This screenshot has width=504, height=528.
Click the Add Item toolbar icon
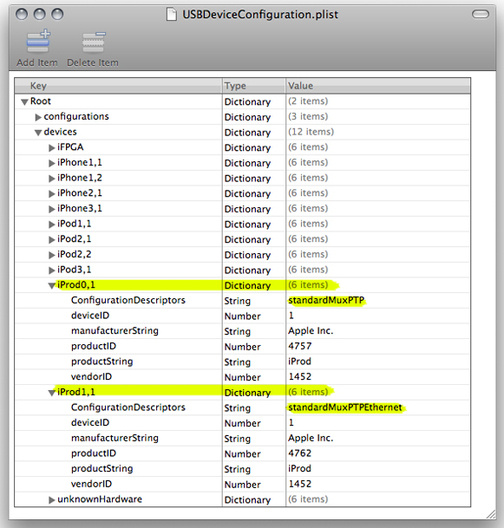(38, 42)
